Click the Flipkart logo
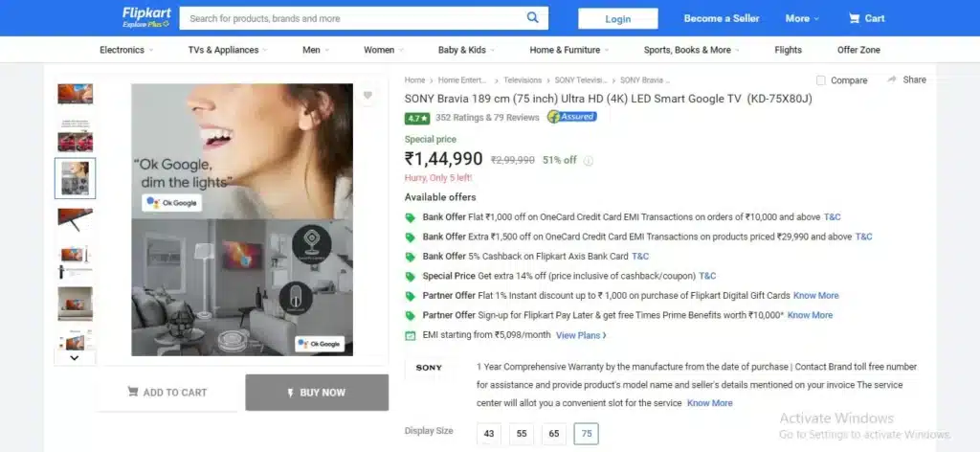980x452 pixels. click(146, 17)
